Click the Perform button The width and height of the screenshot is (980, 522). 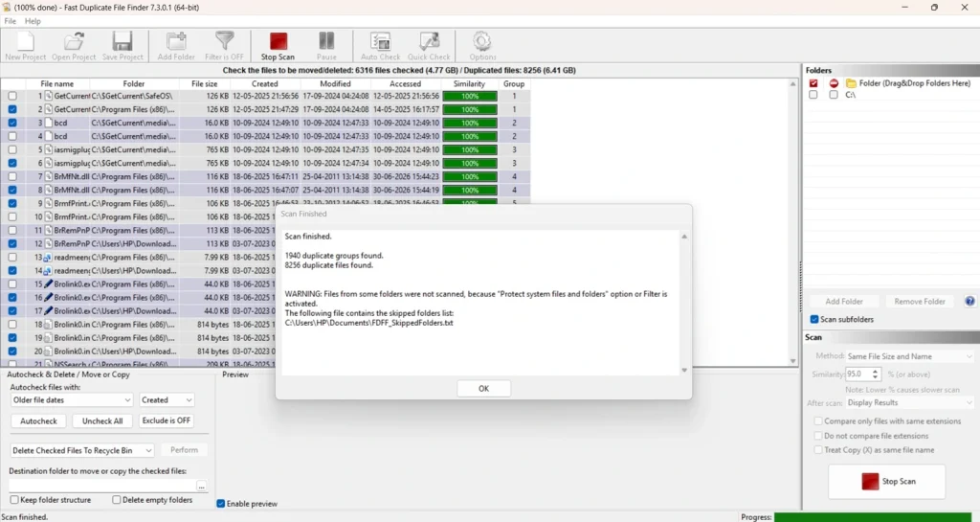click(x=185, y=450)
